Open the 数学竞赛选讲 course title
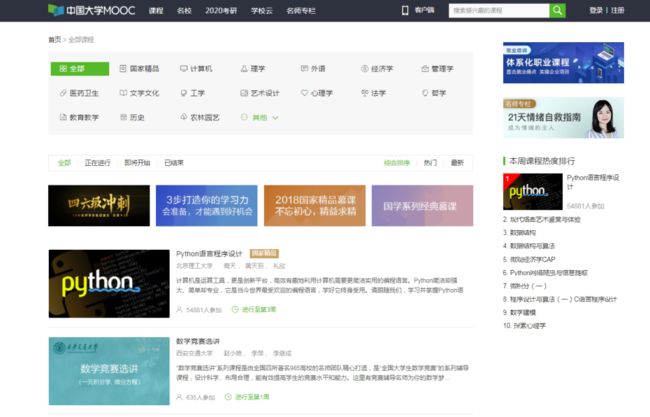The height and width of the screenshot is (417, 650). [198, 341]
